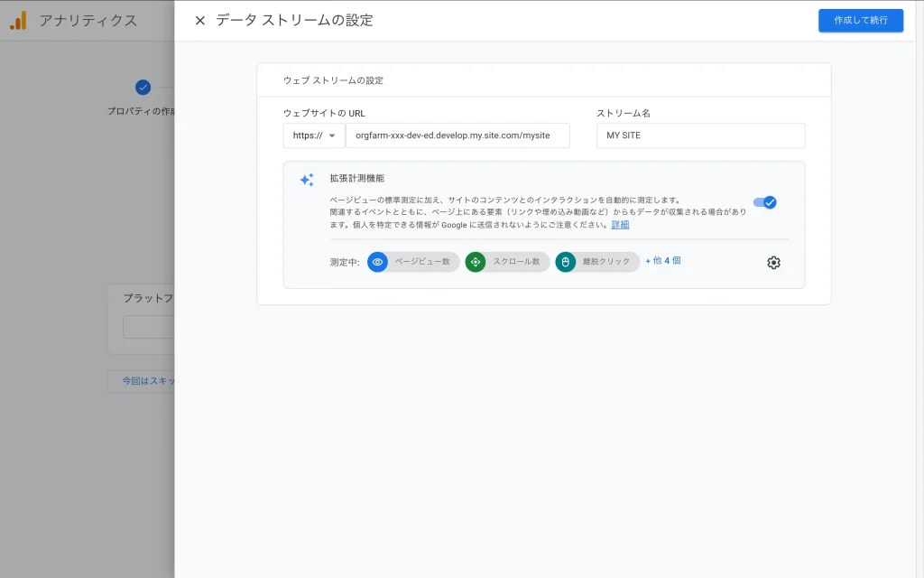Image resolution: width=924 pixels, height=578 pixels.
Task: Click the website URL input field
Action: (x=457, y=135)
